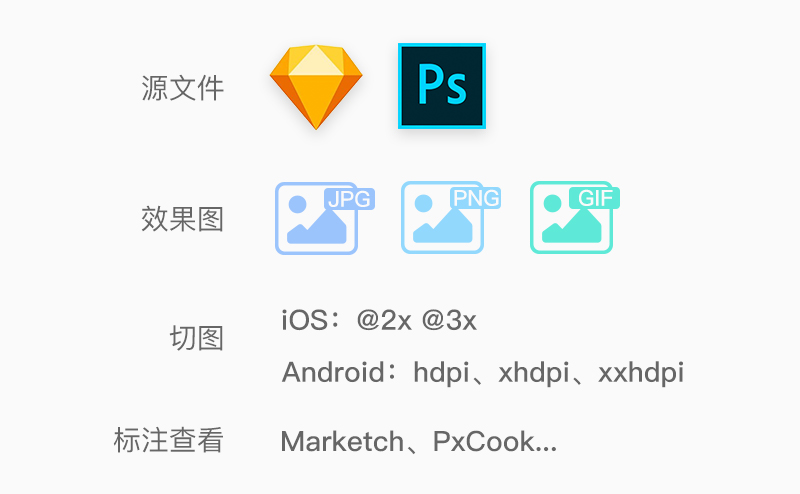The height and width of the screenshot is (494, 800).
Task: Select the JPG image file icon
Action: [325, 218]
